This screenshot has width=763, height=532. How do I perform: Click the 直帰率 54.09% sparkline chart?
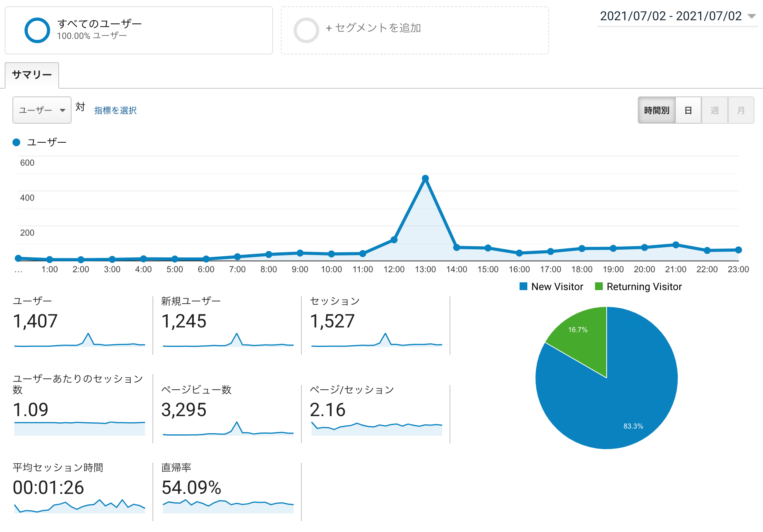(x=228, y=506)
